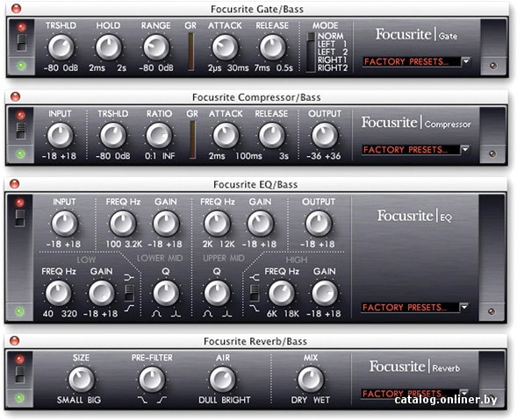This screenshot has width=517, height=420.
Task: Click the Gate green power LED
Action: tap(21, 67)
